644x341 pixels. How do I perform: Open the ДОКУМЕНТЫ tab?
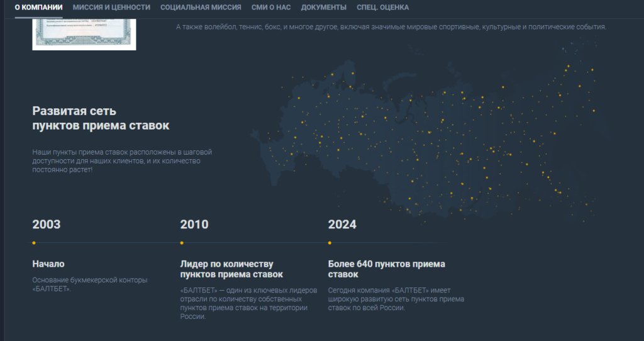click(x=323, y=8)
